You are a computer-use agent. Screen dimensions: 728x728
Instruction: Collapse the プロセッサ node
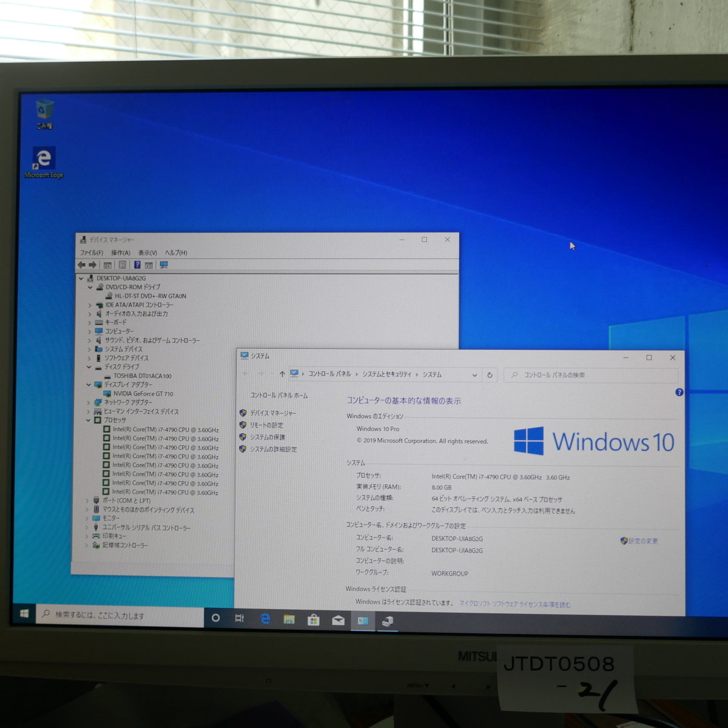click(x=88, y=420)
